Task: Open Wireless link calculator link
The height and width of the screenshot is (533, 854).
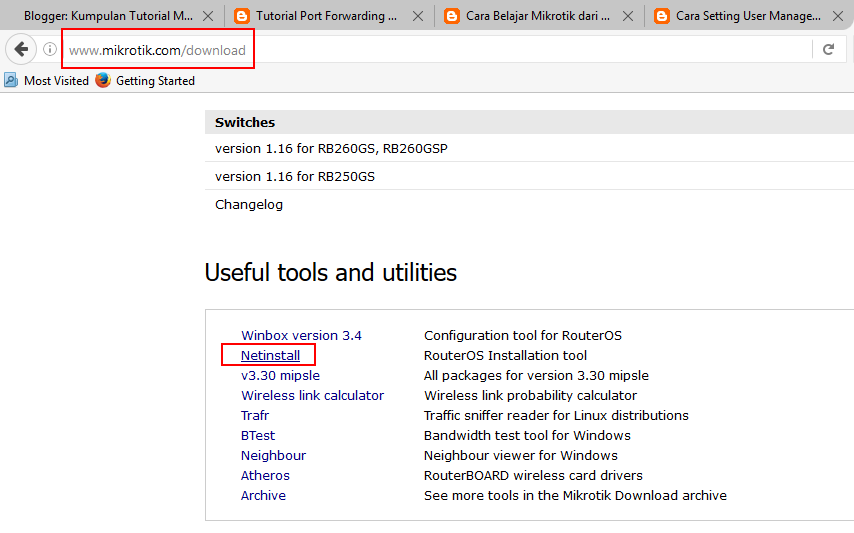Action: pos(313,395)
